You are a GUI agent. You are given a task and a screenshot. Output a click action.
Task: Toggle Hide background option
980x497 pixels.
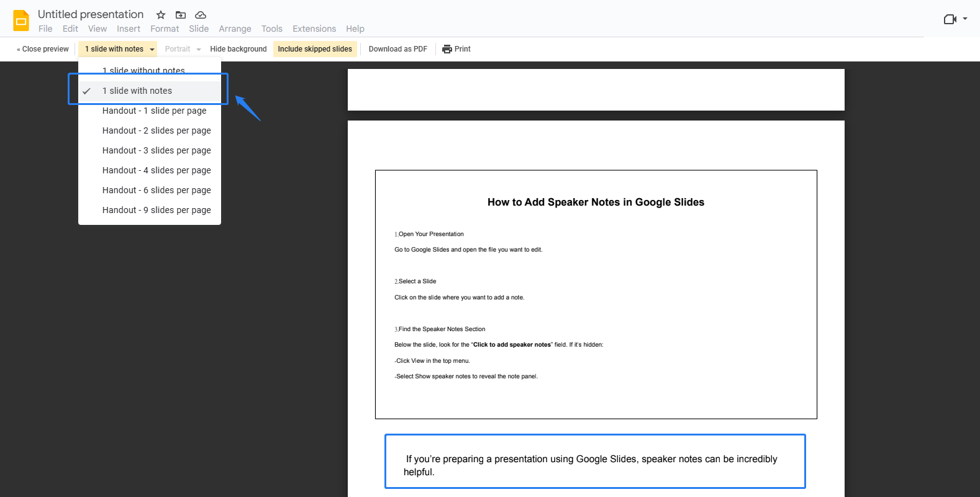coord(238,49)
